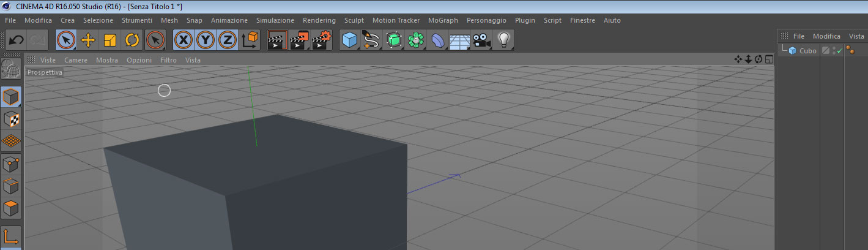The height and width of the screenshot is (250, 868).
Task: Switch to Polygons mode
Action: (12, 208)
